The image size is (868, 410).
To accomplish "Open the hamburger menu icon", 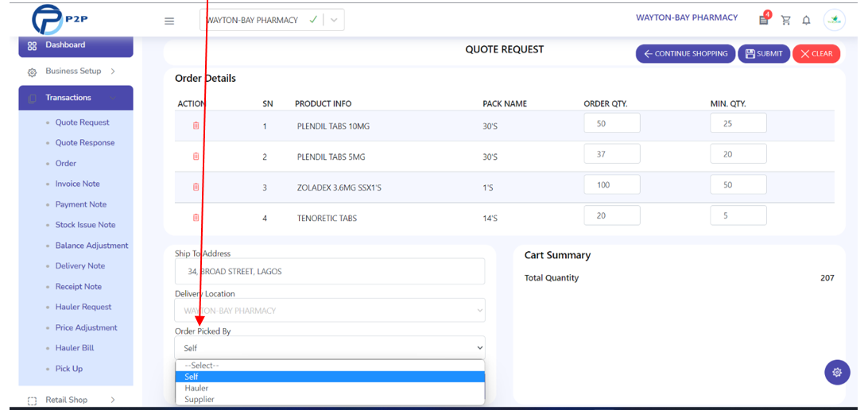I will tap(169, 21).
